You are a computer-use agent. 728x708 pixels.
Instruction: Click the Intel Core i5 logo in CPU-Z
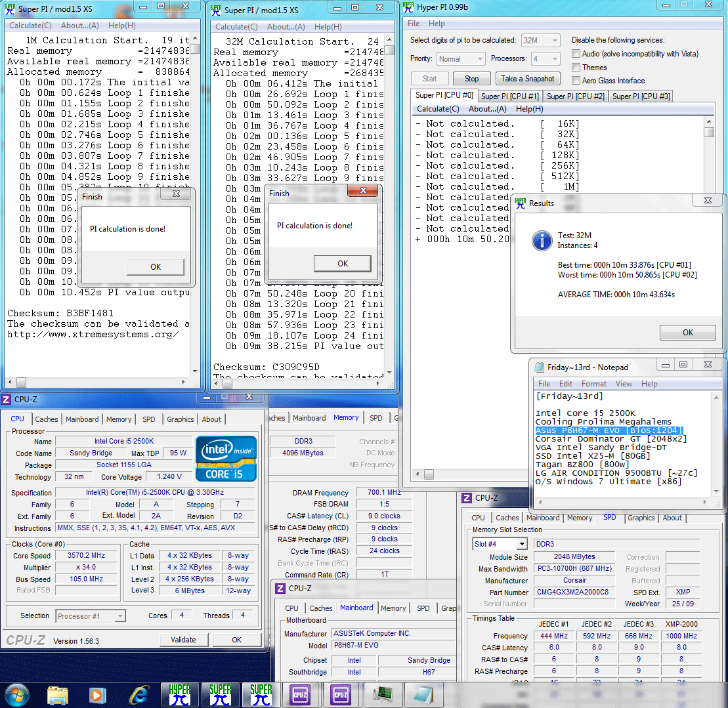(x=226, y=459)
